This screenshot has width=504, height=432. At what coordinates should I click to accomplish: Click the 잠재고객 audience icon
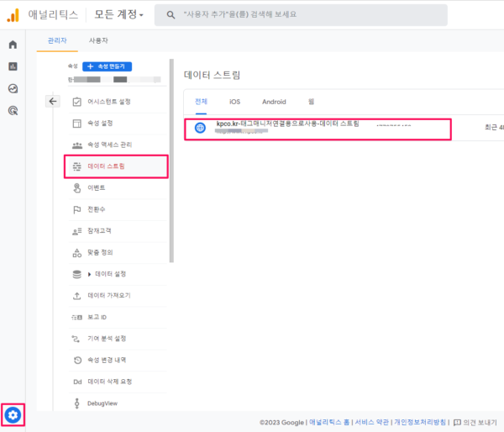[76, 231]
